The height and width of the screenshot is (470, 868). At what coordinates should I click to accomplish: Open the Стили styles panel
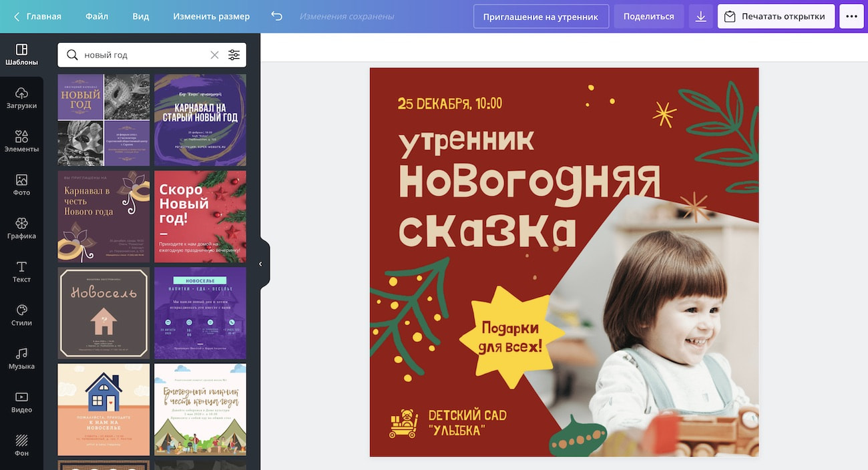click(21, 315)
